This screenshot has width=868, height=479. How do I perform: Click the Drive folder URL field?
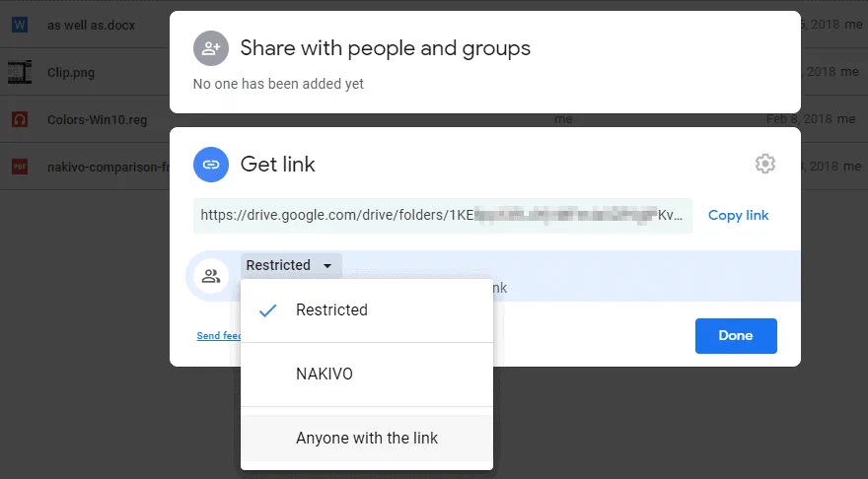pos(442,215)
